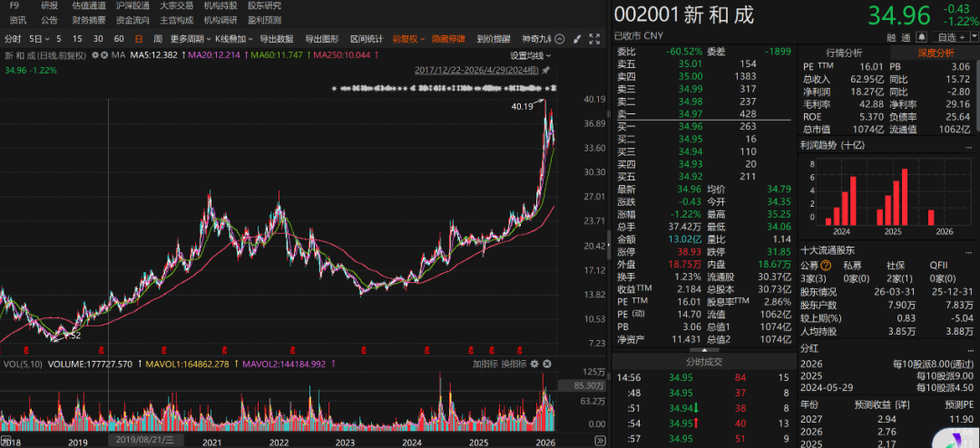Open 沪深股通 menu item
The width and height of the screenshot is (980, 448).
tap(132, 5)
